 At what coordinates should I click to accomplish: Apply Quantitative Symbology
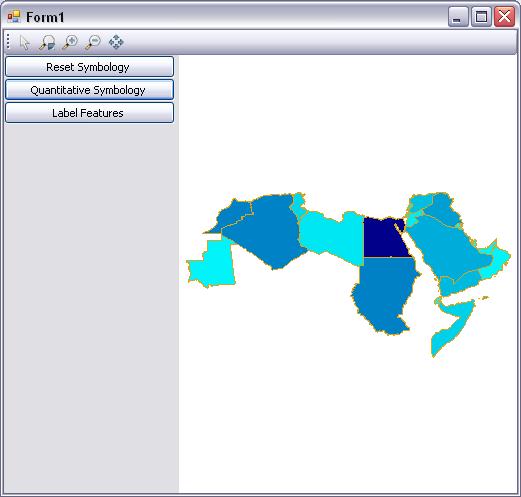pyautogui.click(x=89, y=90)
